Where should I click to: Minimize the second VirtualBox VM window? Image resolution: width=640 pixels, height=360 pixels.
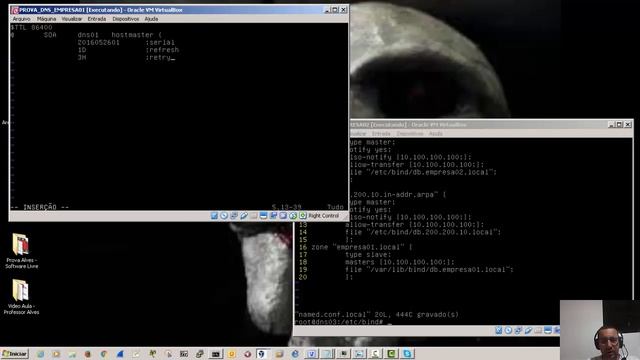coord(611,124)
